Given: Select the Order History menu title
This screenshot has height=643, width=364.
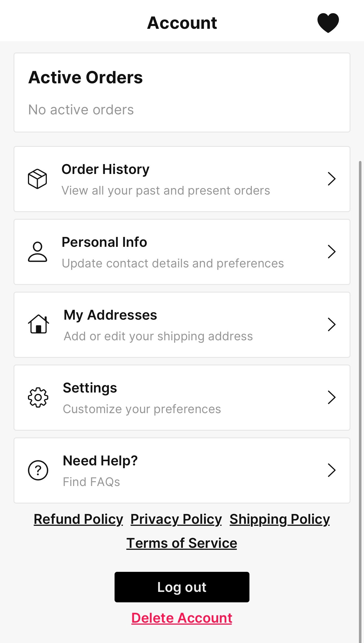Looking at the screenshot, I should [x=106, y=169].
